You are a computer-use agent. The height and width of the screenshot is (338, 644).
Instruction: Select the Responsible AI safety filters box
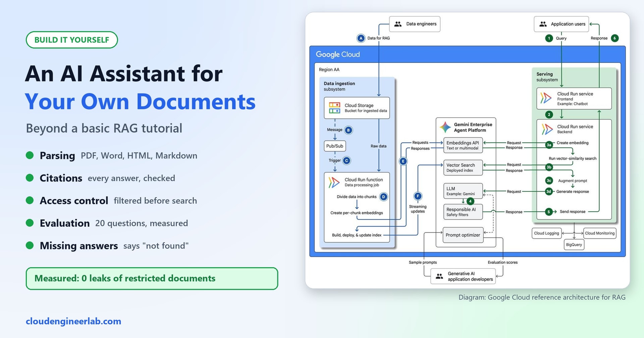point(463,212)
